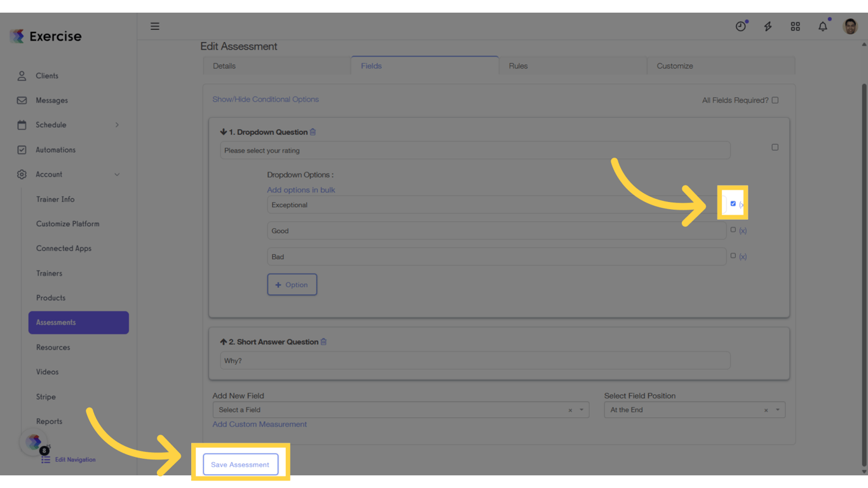Viewport: 868px width, 488px height.
Task: Click the hamburger menu icon
Action: pos(154,26)
